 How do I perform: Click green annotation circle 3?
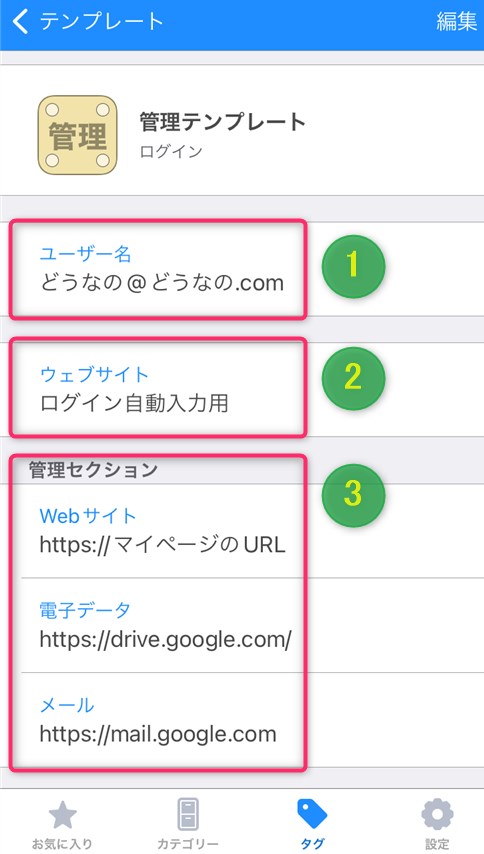coord(353,495)
